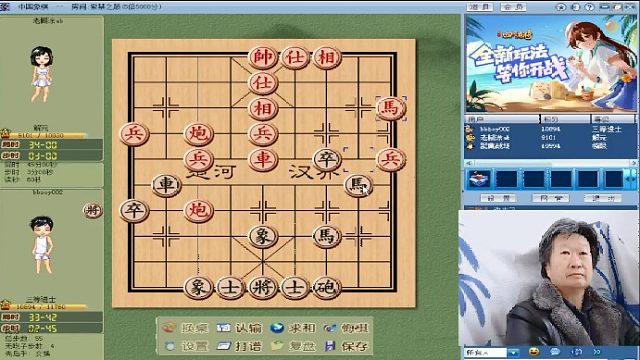Select the red 兵 below the central 相
The image size is (640, 360).
(262, 134)
